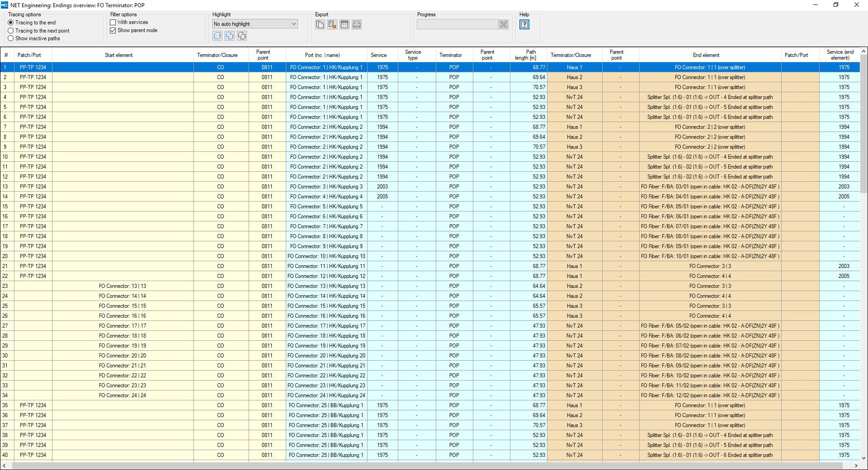Open the Help question mark icon
The image size is (868, 470).
coord(524,25)
